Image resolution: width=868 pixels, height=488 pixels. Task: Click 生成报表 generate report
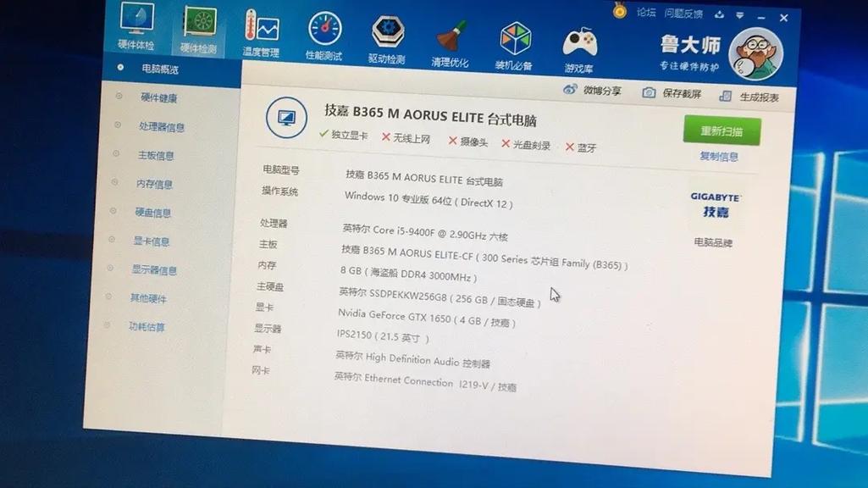(749, 97)
